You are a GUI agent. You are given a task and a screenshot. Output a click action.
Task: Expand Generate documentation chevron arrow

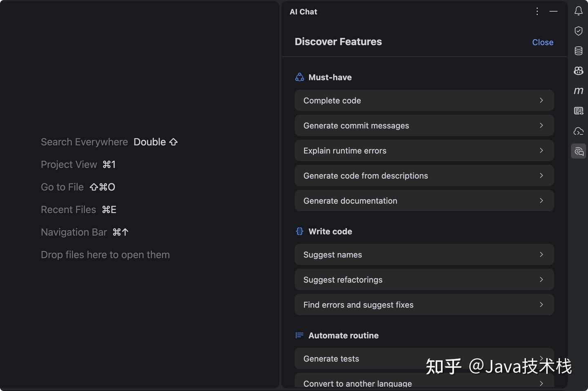click(x=541, y=200)
